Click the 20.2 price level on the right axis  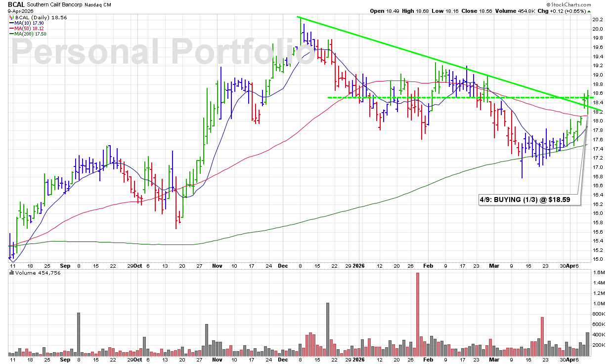(597, 20)
